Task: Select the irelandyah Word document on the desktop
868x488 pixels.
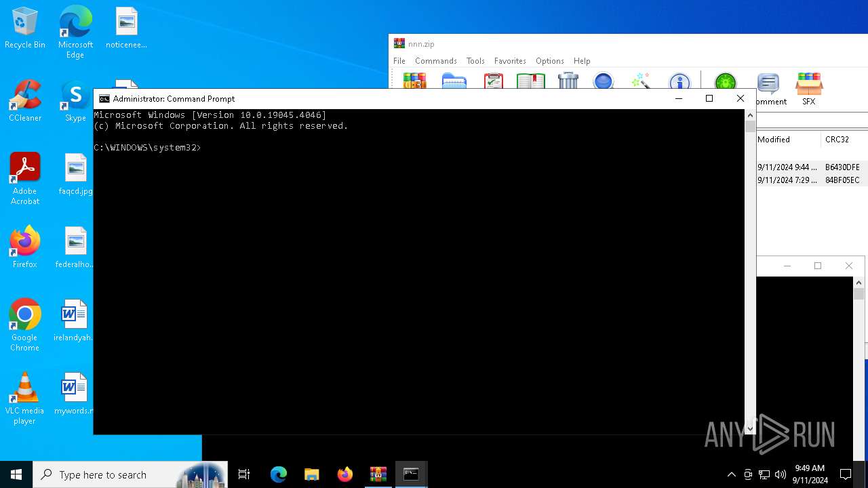Action: [73, 321]
